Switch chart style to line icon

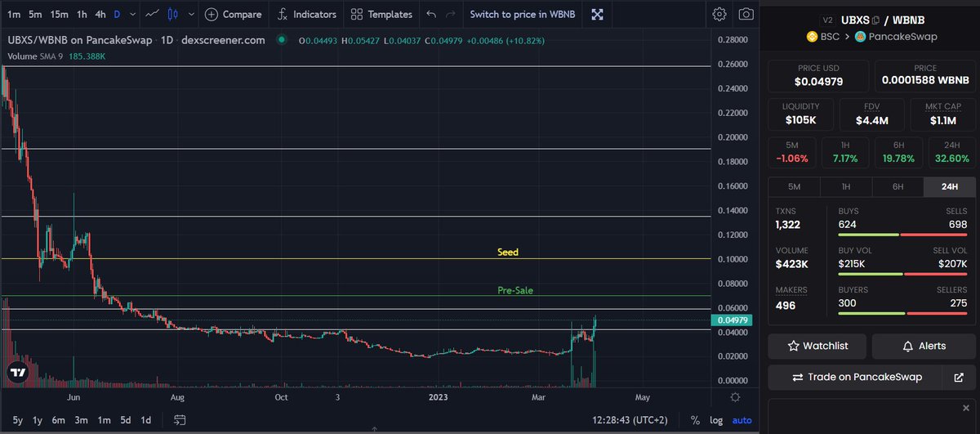click(x=151, y=14)
